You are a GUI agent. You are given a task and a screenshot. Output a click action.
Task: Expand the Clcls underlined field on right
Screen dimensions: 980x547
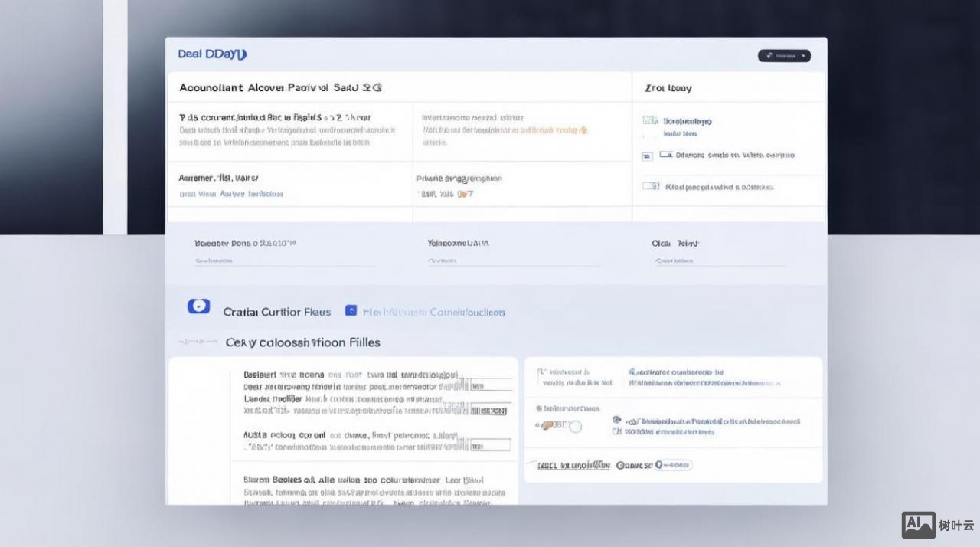[718, 261]
